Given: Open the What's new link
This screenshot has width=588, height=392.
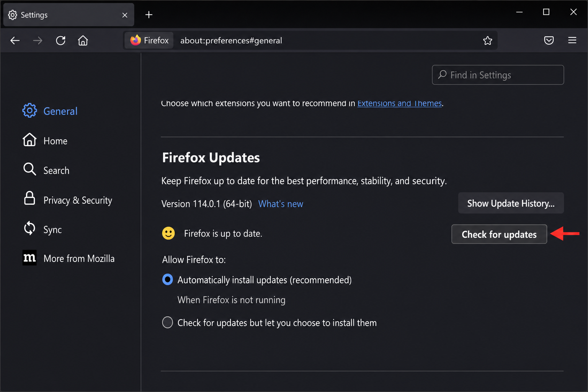Looking at the screenshot, I should (x=281, y=204).
